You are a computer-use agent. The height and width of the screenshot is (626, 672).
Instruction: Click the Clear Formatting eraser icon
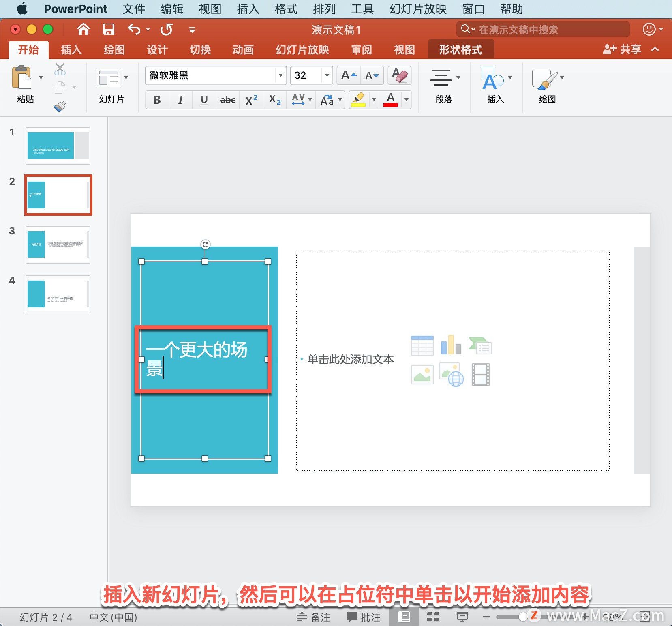(399, 75)
